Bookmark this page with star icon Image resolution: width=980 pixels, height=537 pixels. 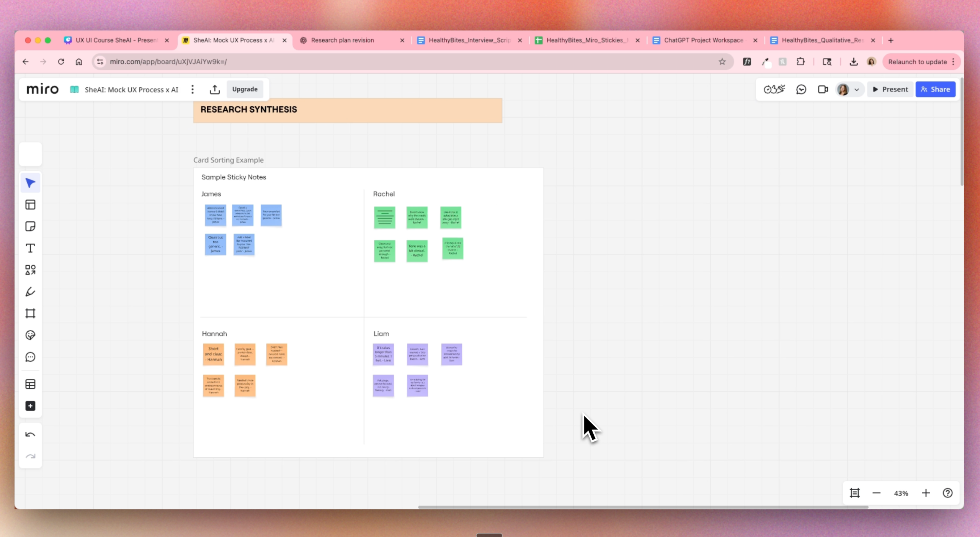pyautogui.click(x=722, y=62)
